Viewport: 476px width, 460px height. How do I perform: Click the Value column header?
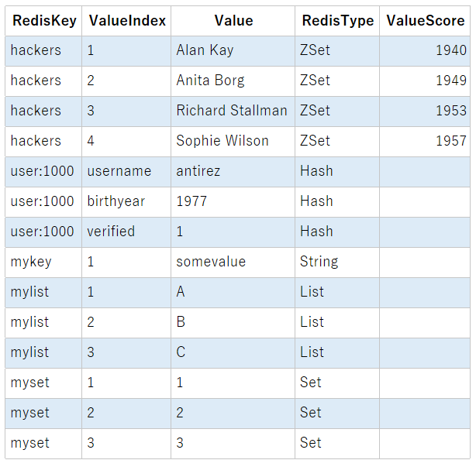tap(233, 21)
